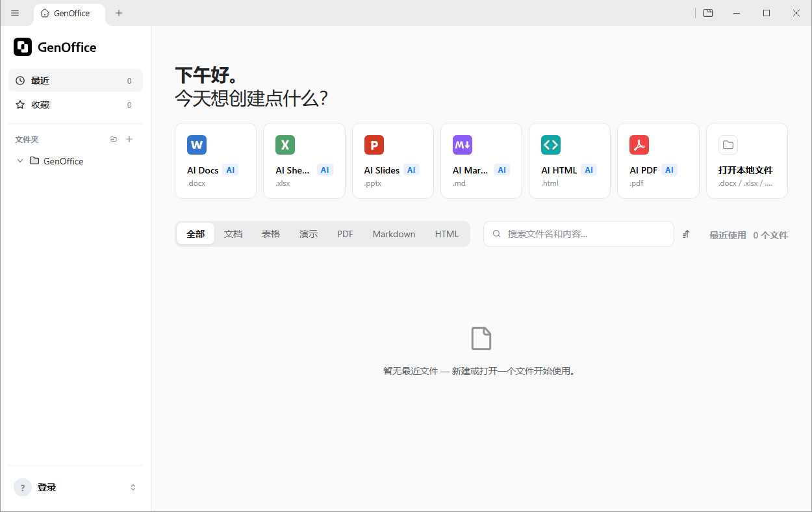Image resolution: width=812 pixels, height=512 pixels.
Task: Click the green X AI Sheets icon
Action: 285,145
